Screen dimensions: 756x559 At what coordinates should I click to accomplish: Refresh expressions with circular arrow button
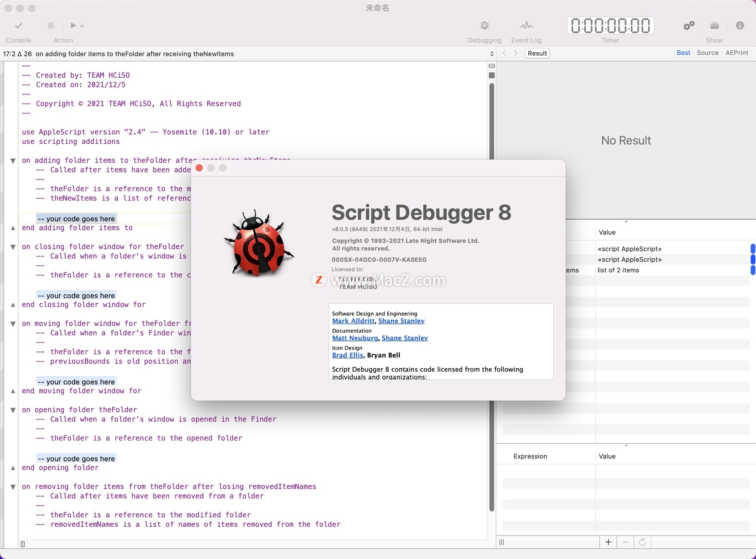point(642,542)
